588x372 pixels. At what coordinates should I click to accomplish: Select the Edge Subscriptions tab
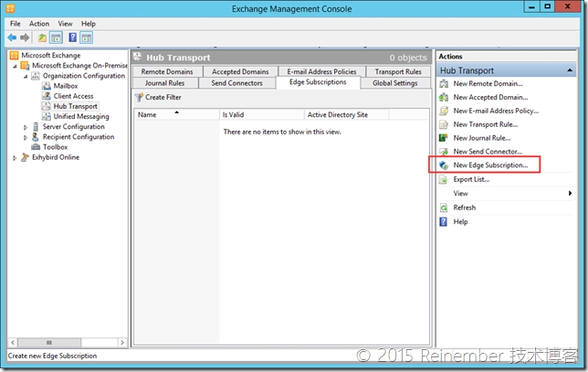[x=318, y=82]
